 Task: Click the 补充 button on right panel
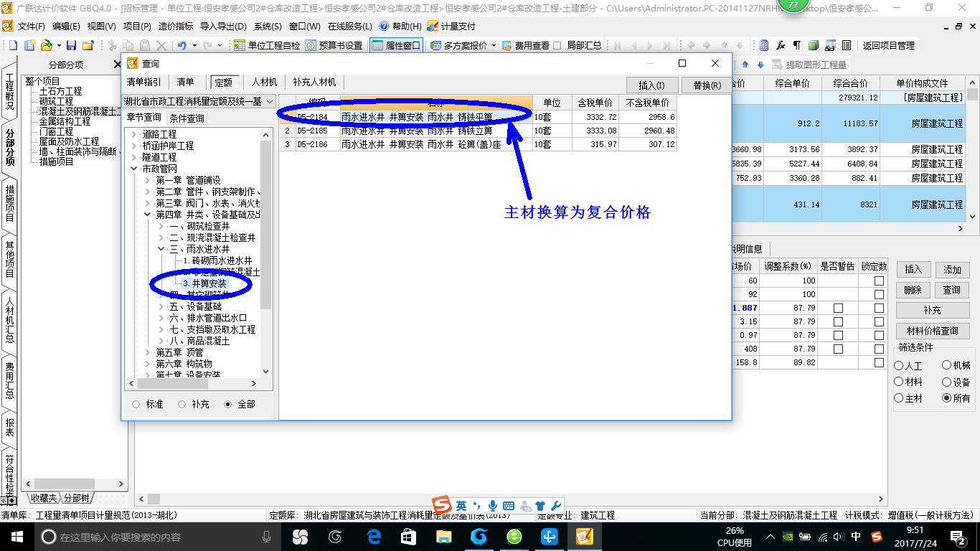click(933, 311)
